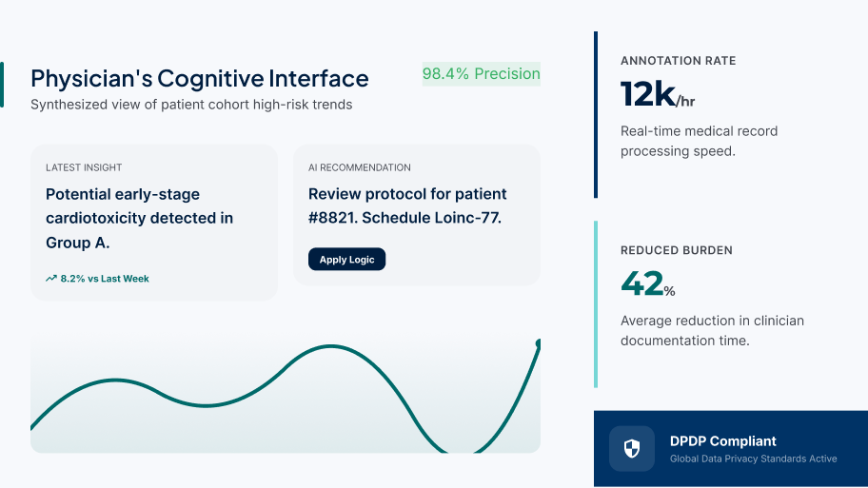
Task: Click the Review protocol for patient #8821 text
Action: tap(407, 205)
